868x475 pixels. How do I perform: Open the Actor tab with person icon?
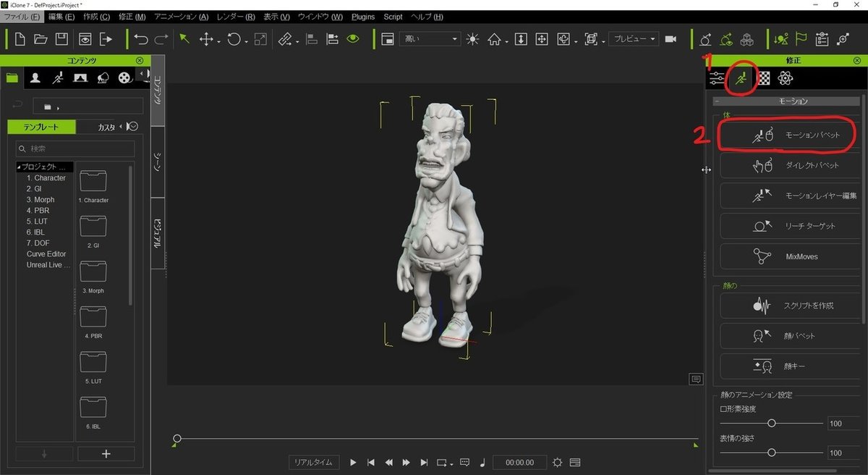35,77
